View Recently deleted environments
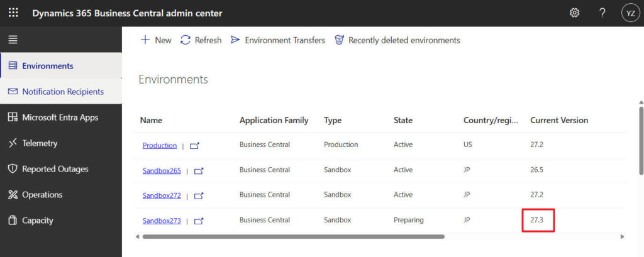This screenshot has width=644, height=257. coord(397,40)
